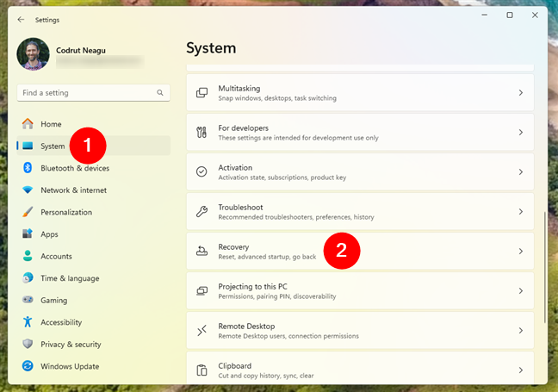Open Time & language settings
The image size is (558, 392).
point(93,278)
